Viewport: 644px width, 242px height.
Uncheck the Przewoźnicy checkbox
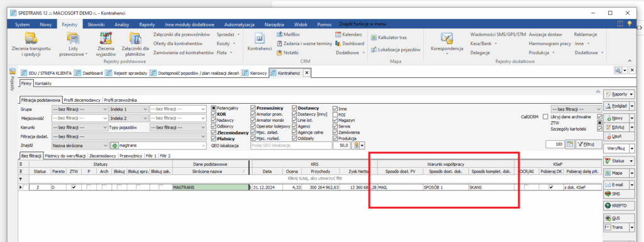click(x=253, y=108)
